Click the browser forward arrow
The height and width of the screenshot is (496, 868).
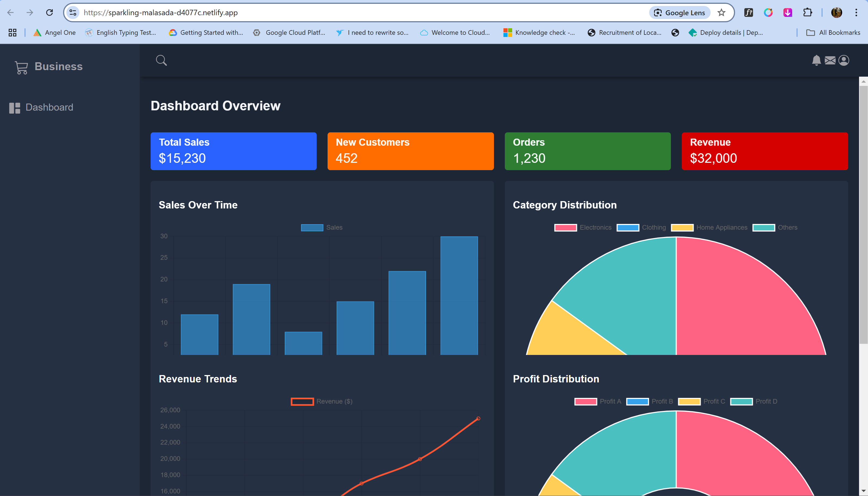30,13
